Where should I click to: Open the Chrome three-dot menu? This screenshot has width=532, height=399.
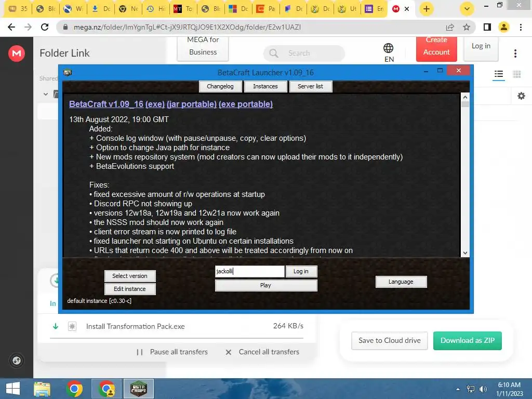521,27
